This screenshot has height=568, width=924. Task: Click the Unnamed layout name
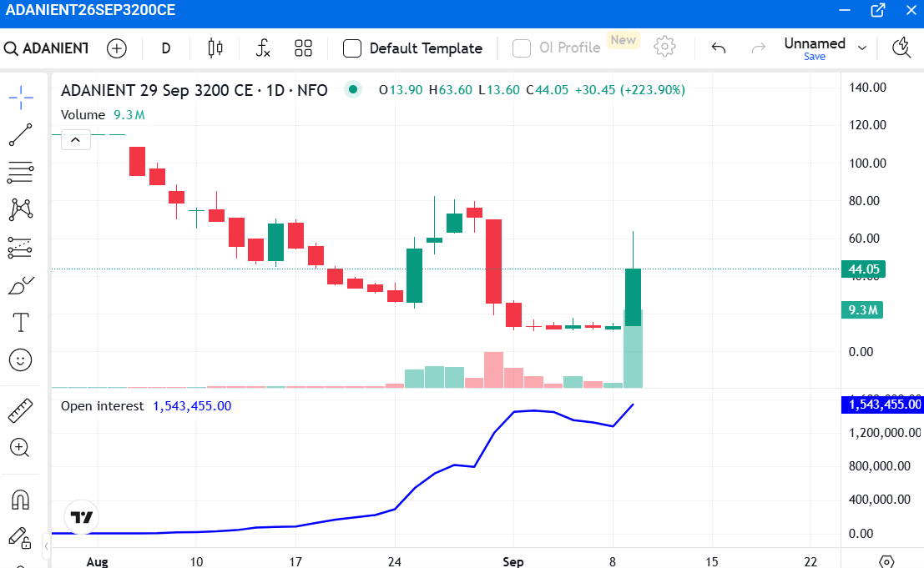click(815, 43)
